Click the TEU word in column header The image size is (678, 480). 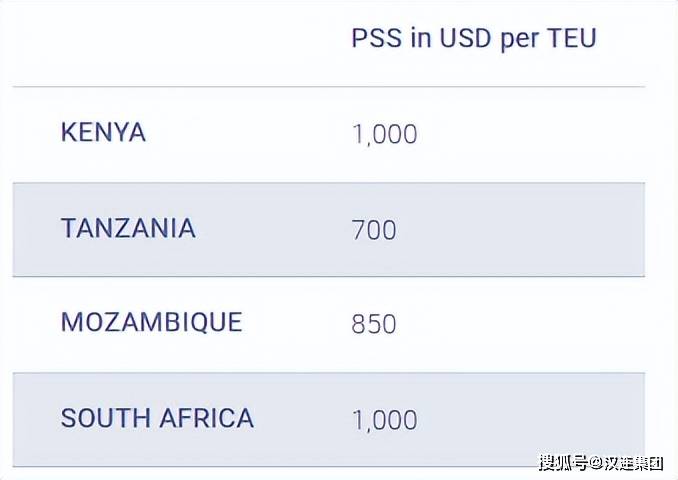point(572,38)
